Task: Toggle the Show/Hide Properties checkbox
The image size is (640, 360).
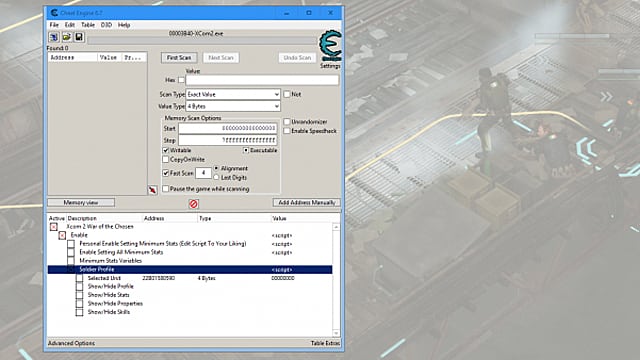Action: click(x=79, y=304)
